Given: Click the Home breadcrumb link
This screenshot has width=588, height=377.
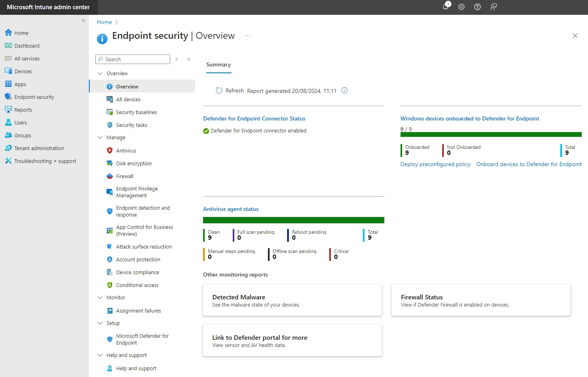Looking at the screenshot, I should point(104,22).
